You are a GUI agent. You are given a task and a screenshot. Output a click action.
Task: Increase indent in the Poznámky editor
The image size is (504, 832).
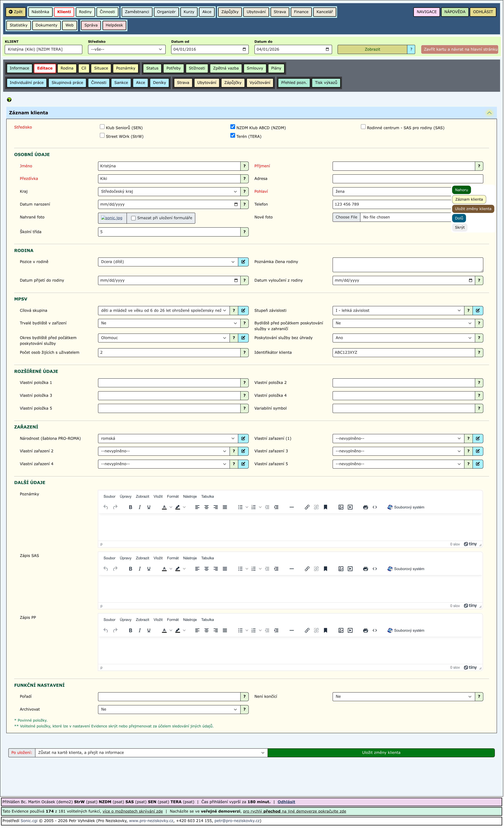click(276, 507)
